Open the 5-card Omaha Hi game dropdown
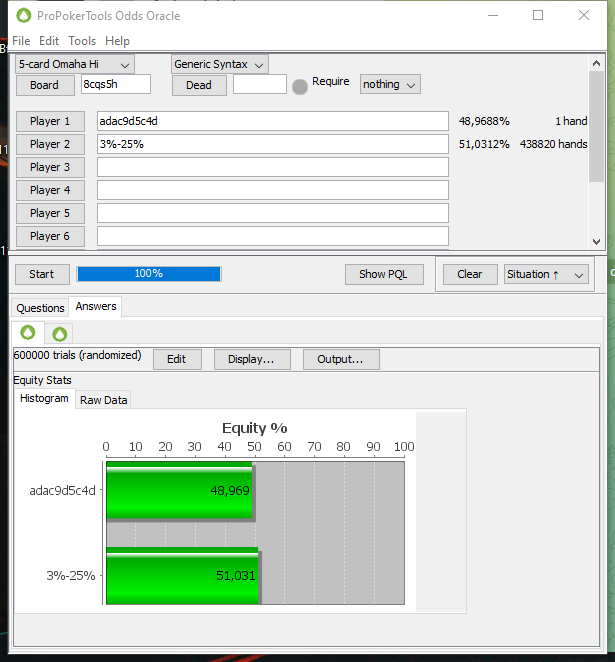Screen dimensions: 615x662 click(x=75, y=64)
